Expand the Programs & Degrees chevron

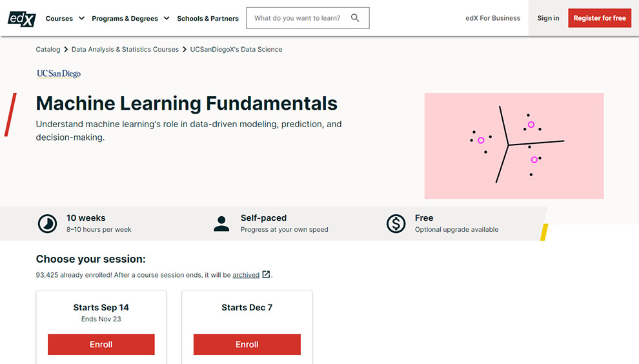pyautogui.click(x=167, y=18)
